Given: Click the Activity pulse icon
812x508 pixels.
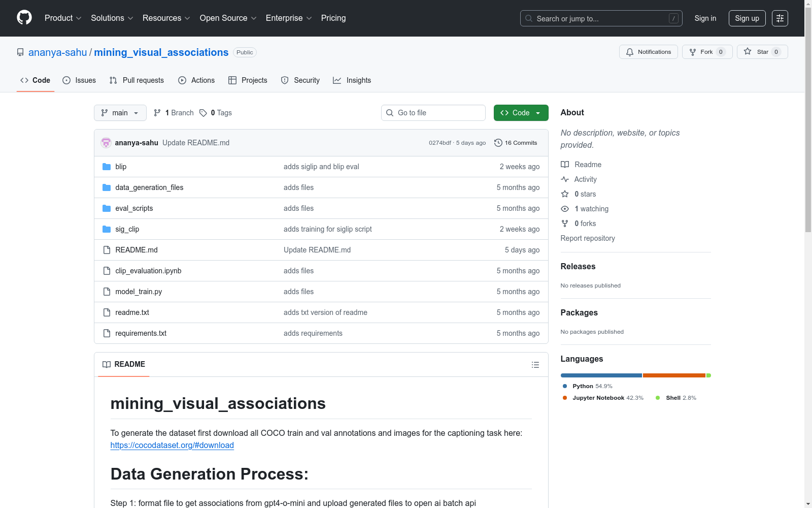Looking at the screenshot, I should 565,179.
